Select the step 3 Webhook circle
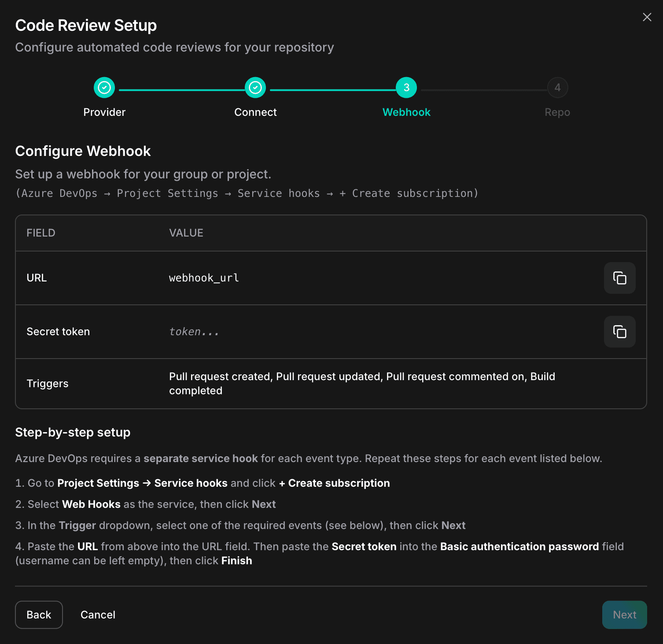The height and width of the screenshot is (644, 663). pos(406,87)
